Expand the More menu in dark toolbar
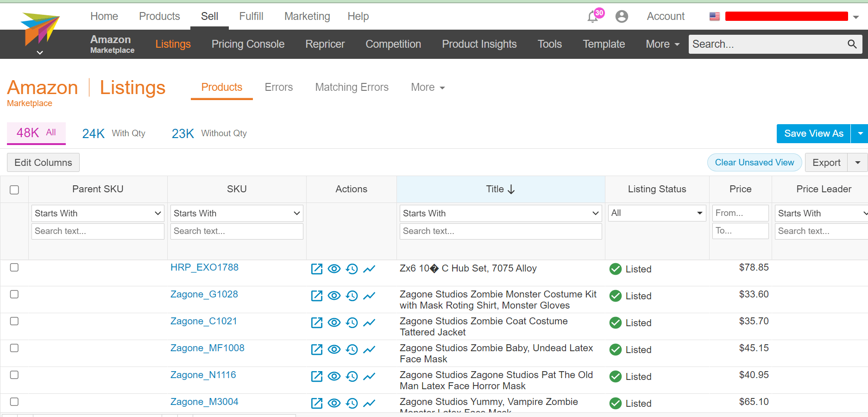868x417 pixels. coord(663,44)
